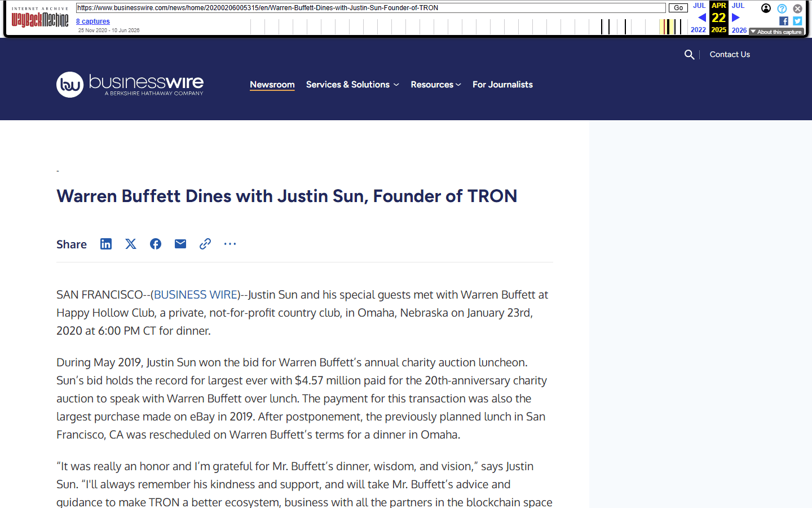The height and width of the screenshot is (508, 812).
Task: Share article via email icon
Action: pyautogui.click(x=180, y=244)
